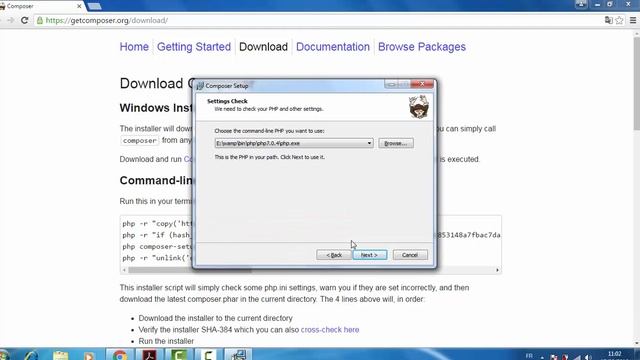Open Chrome's hamburger menu
This screenshot has height=360, width=640.
(633, 20)
